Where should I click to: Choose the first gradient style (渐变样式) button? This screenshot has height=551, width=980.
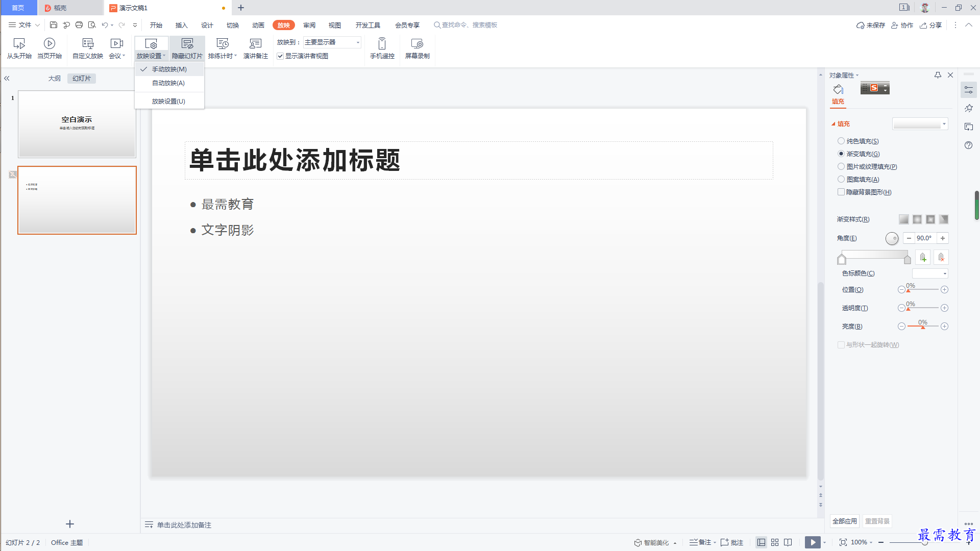click(904, 219)
